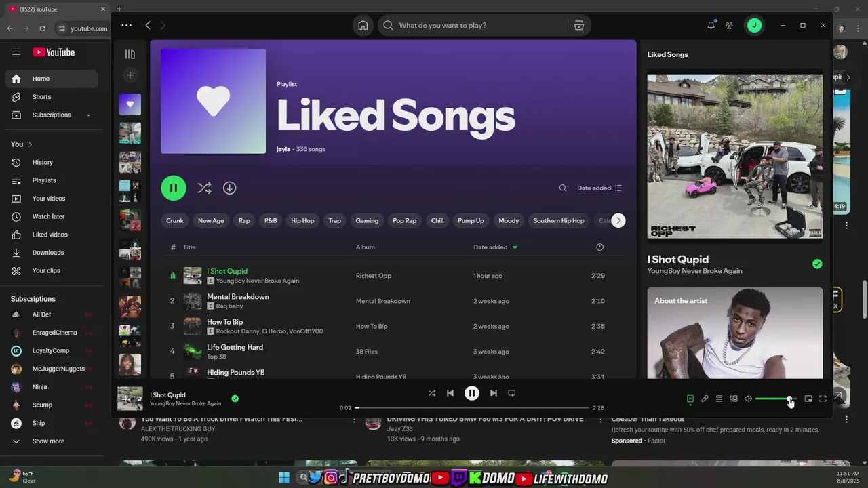Reload browser page
This screenshot has height=488, width=868.
click(x=42, y=28)
